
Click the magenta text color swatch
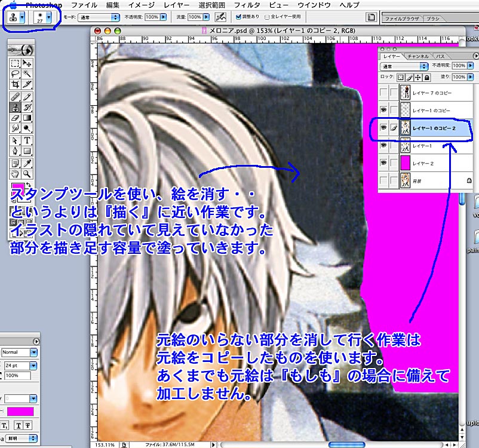tap(20, 412)
